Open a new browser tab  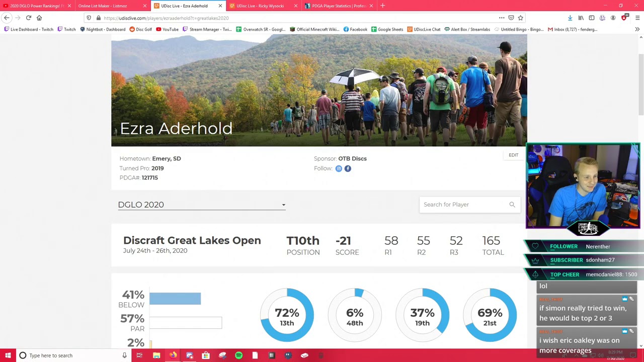click(x=383, y=6)
